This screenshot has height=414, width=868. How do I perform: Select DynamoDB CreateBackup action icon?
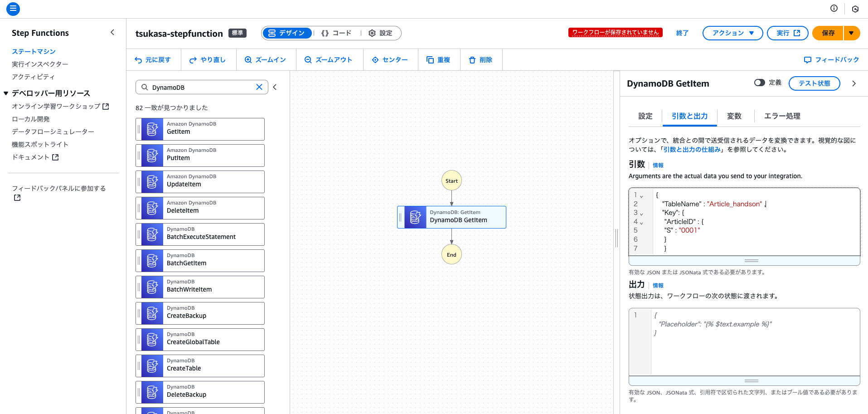(152, 313)
